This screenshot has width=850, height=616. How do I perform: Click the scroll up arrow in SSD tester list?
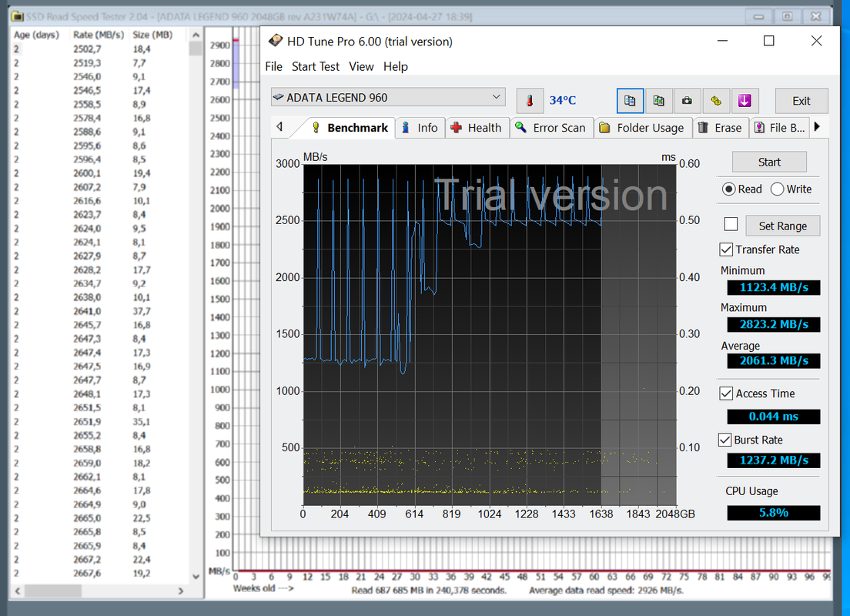tap(196, 35)
